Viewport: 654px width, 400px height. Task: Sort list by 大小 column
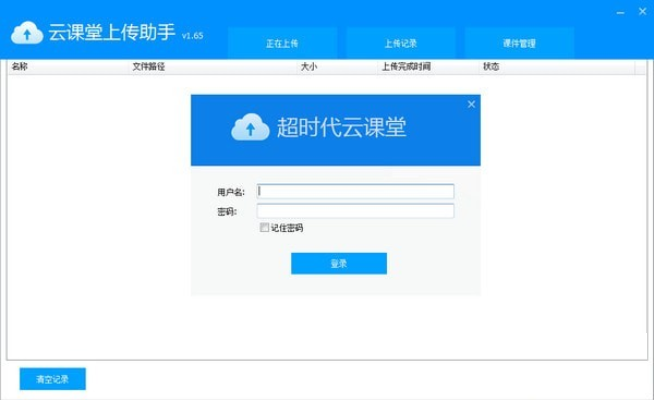click(x=308, y=68)
